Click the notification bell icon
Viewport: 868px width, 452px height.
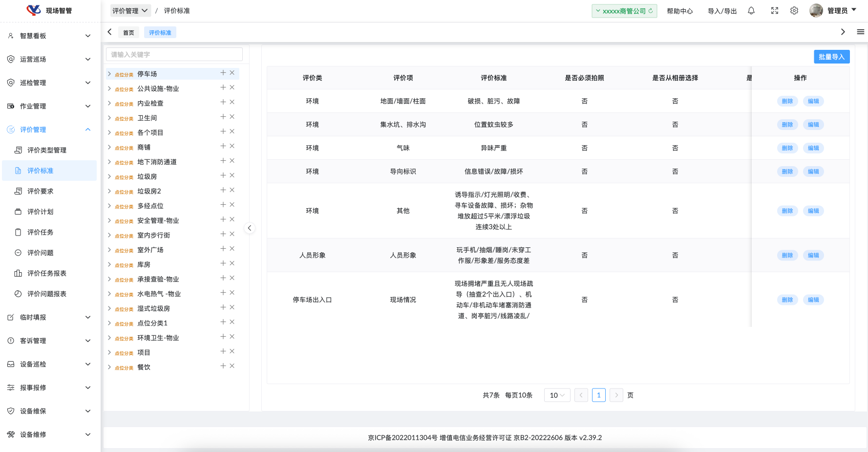coord(751,11)
